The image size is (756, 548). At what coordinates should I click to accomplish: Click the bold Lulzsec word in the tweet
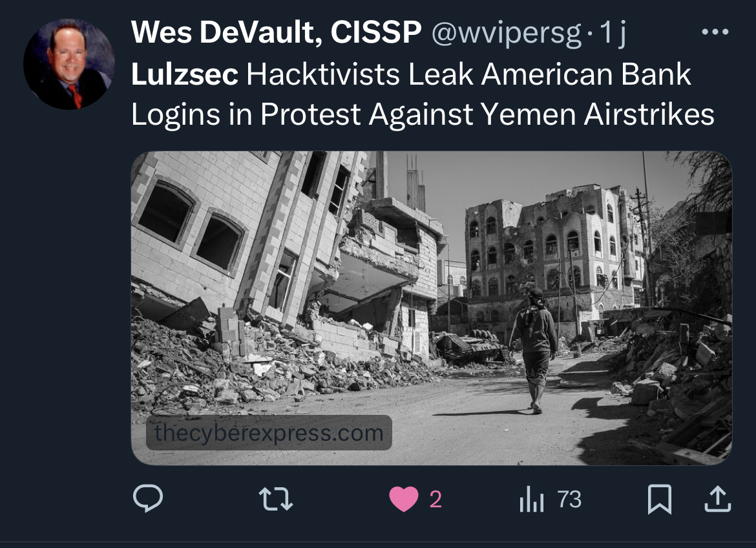(x=185, y=75)
